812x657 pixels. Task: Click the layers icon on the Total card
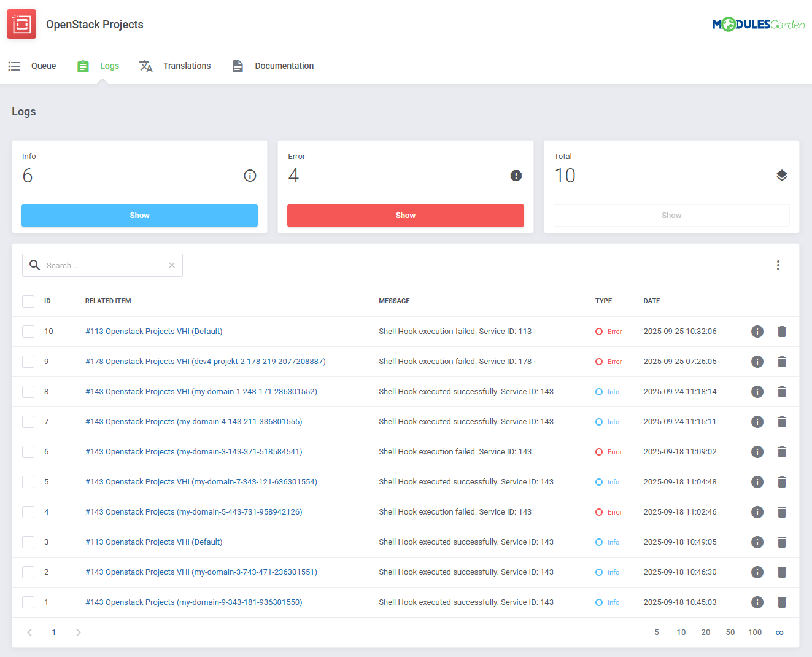[782, 175]
